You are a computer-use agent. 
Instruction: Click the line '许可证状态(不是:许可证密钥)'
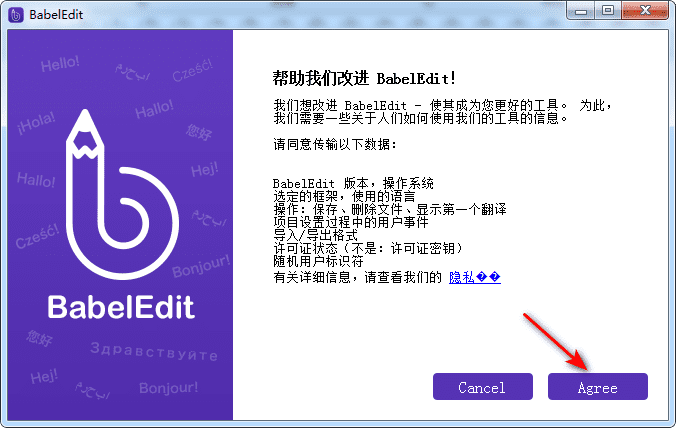(x=369, y=248)
